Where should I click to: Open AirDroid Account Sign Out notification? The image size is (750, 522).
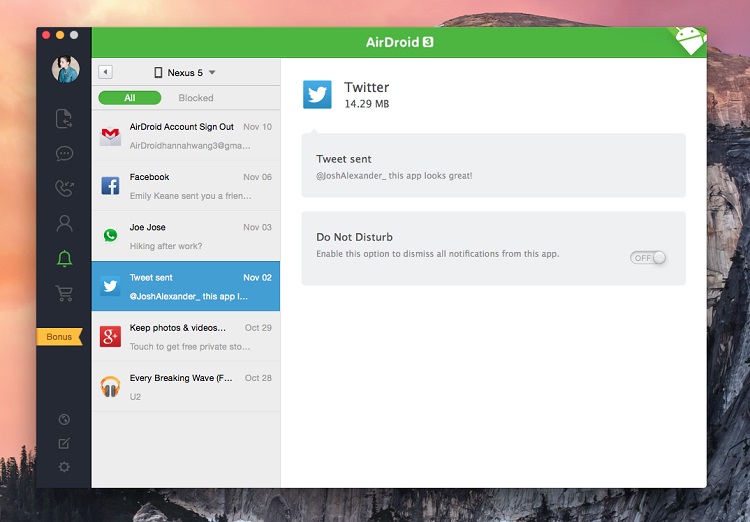[x=186, y=136]
